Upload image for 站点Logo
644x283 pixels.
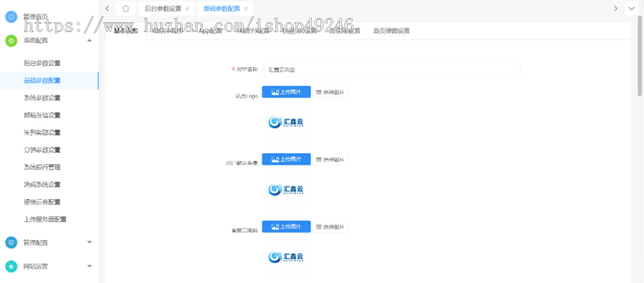coord(286,92)
